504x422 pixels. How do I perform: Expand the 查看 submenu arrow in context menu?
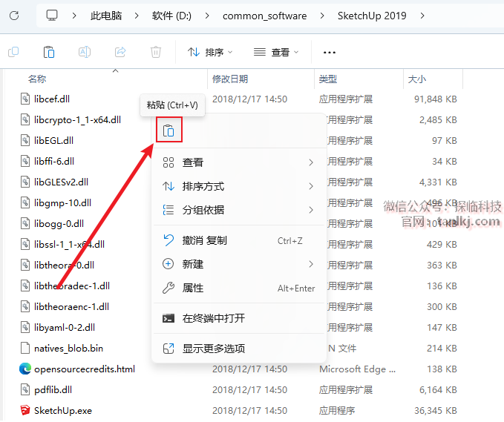coord(311,162)
